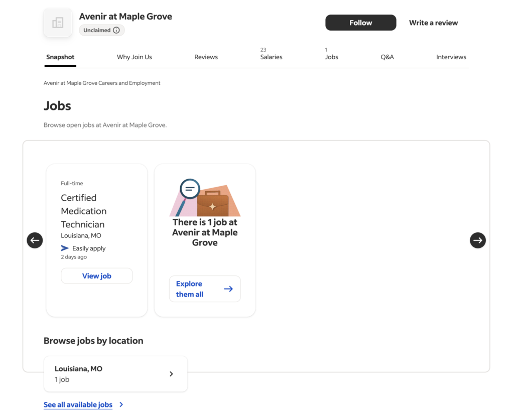Open the Q&A section
The height and width of the screenshot is (420, 514).
tap(387, 57)
